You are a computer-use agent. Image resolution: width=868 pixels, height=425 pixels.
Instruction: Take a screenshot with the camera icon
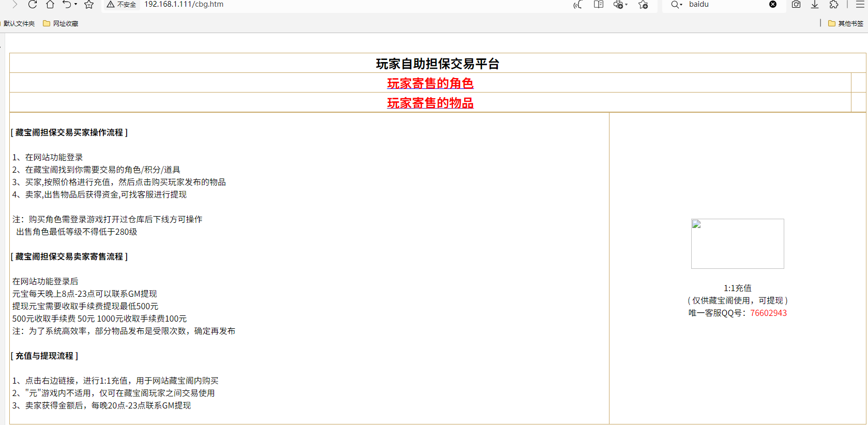coord(796,4)
